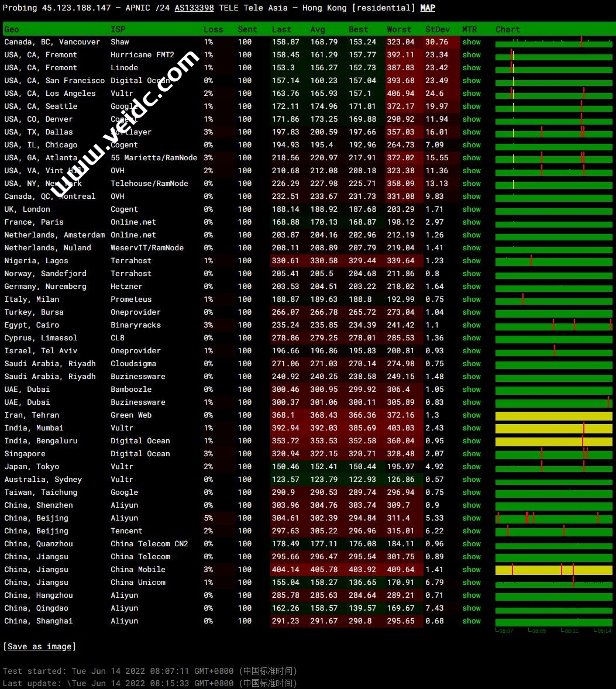This screenshot has height=689, width=616.
Task: Show MTR for Riyadh Cloudsigma row
Action: click(472, 364)
